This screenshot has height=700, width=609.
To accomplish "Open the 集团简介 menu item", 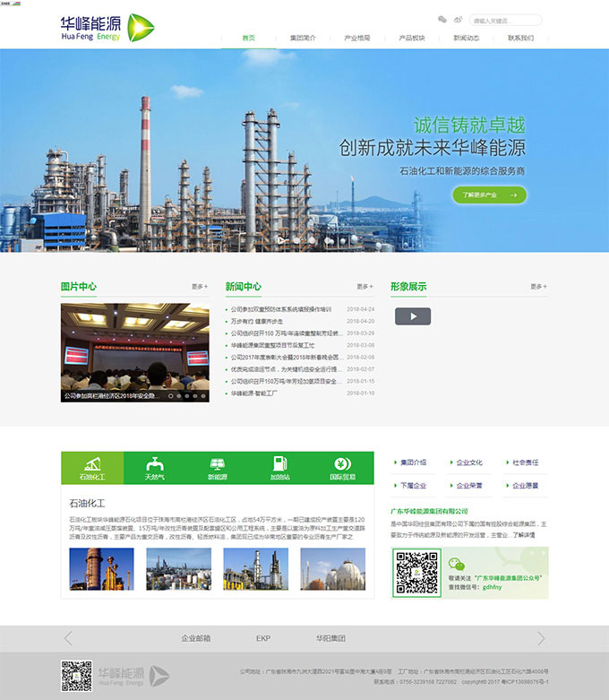I will point(303,39).
